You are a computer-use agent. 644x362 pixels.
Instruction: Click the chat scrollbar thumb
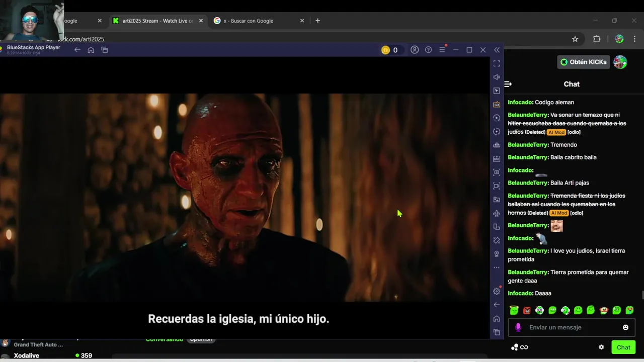tap(642, 295)
